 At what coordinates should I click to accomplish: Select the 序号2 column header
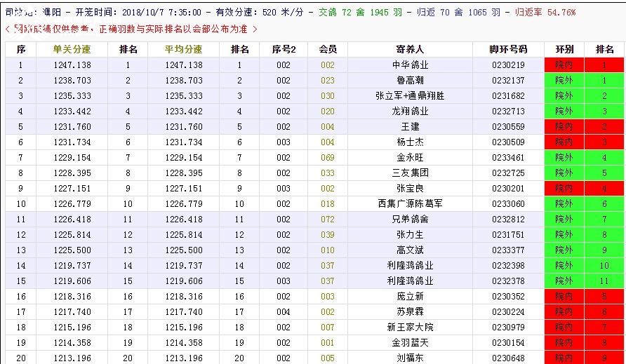tap(284, 49)
